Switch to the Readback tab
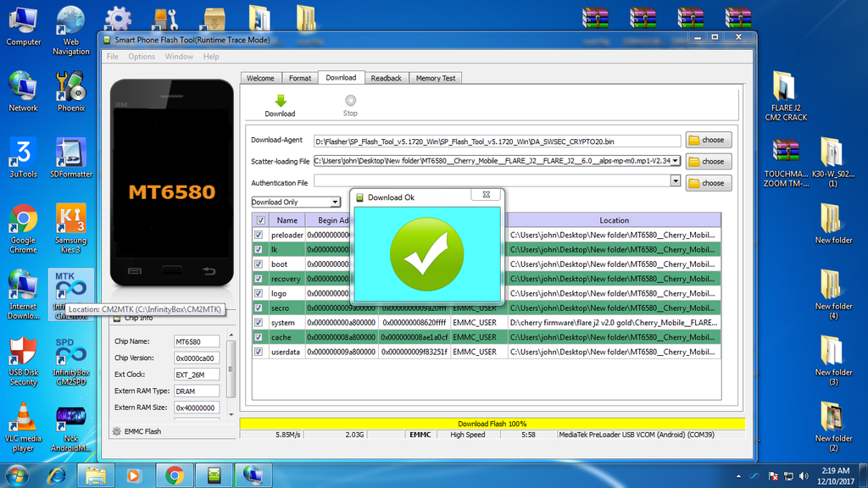 click(386, 78)
